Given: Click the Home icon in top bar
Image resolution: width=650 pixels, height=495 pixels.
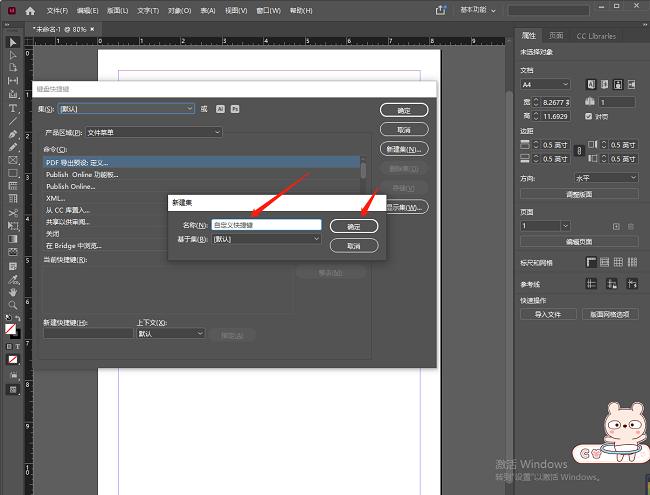Looking at the screenshot, I should (30, 10).
